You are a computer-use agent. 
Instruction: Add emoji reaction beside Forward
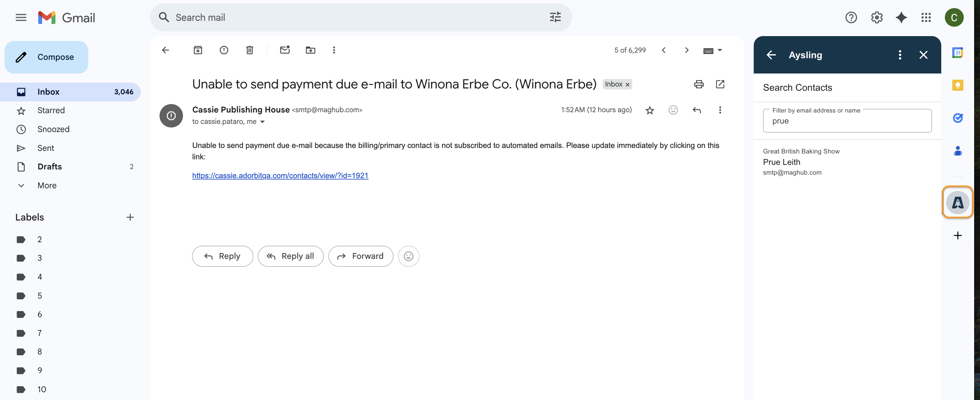pos(409,256)
